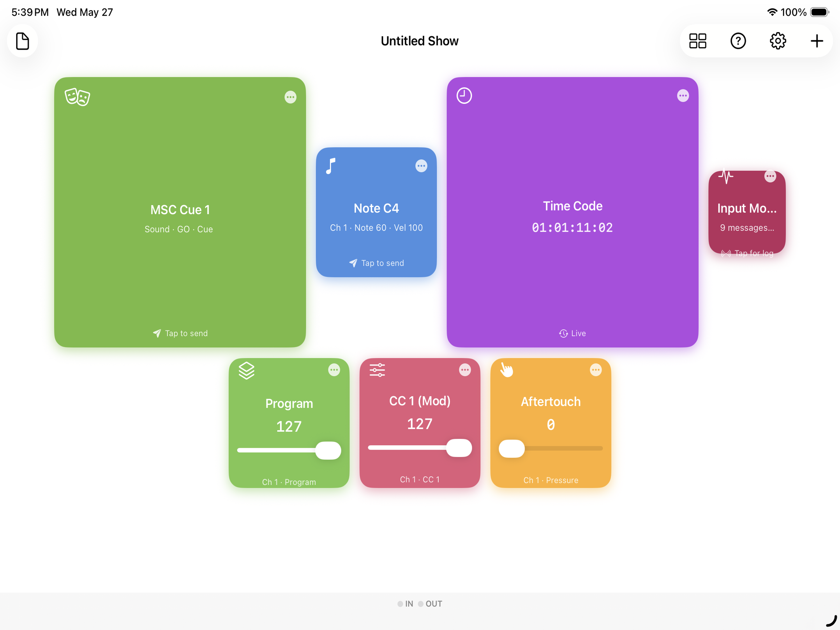Open the Input Monitor options ellipsis
The width and height of the screenshot is (840, 630).
point(770,176)
